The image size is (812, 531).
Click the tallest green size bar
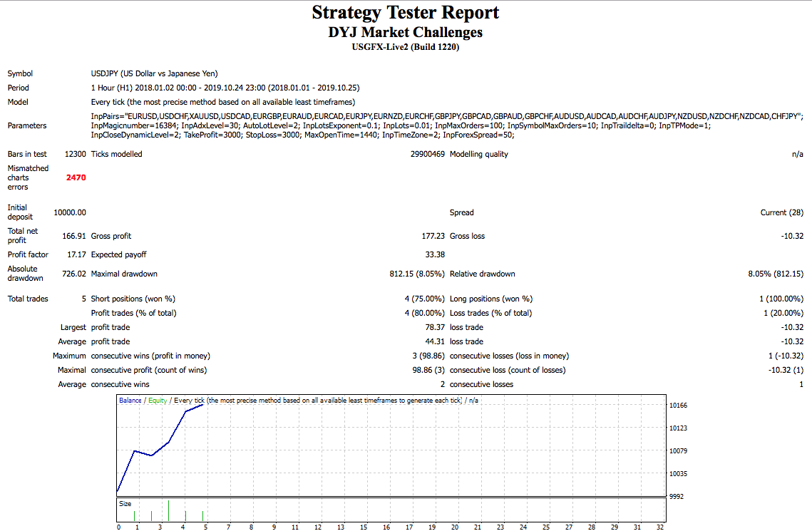point(168,510)
